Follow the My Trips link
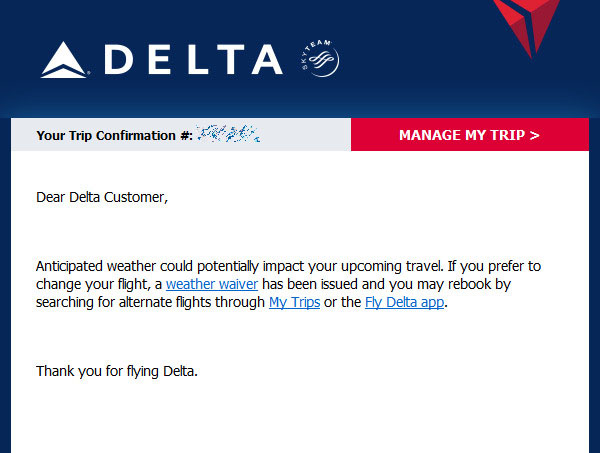This screenshot has width=600, height=453. [x=294, y=302]
